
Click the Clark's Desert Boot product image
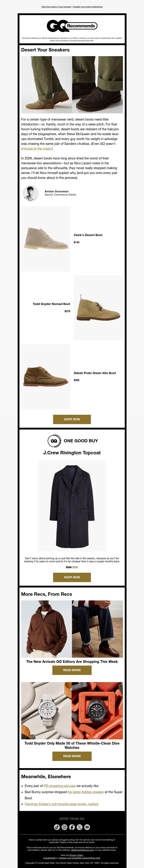(x=46, y=239)
